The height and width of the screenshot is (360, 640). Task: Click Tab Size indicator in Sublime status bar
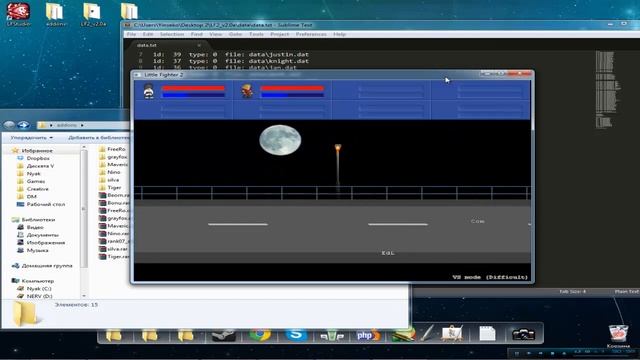[572, 291]
